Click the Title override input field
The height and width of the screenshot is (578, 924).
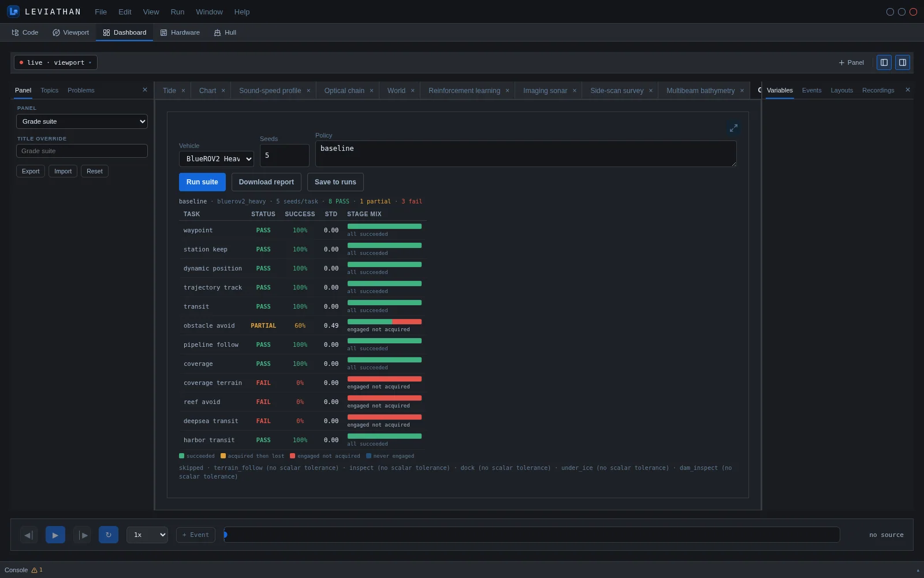point(82,151)
